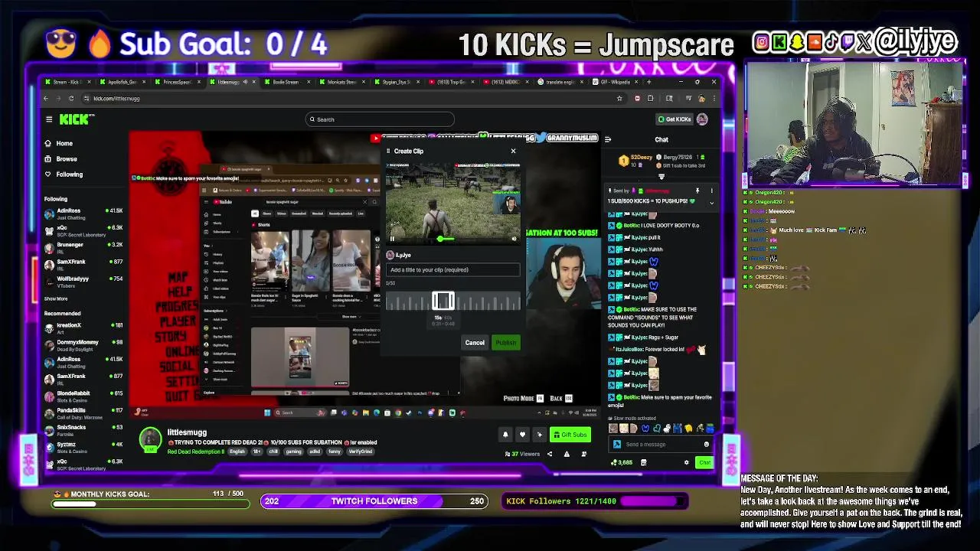Expand the pinned message chevron
This screenshot has width=980, height=551.
(711, 203)
